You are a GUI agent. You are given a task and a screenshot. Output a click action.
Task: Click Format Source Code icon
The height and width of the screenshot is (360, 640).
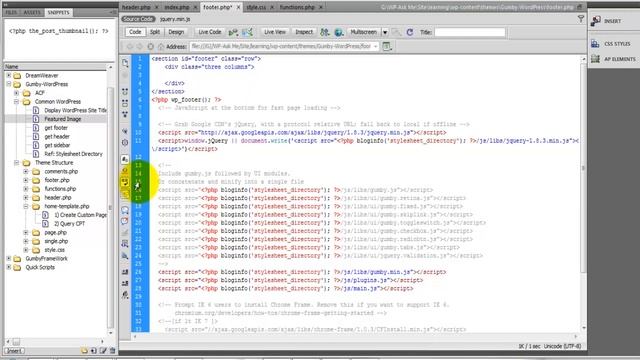pyautogui.click(x=125, y=294)
